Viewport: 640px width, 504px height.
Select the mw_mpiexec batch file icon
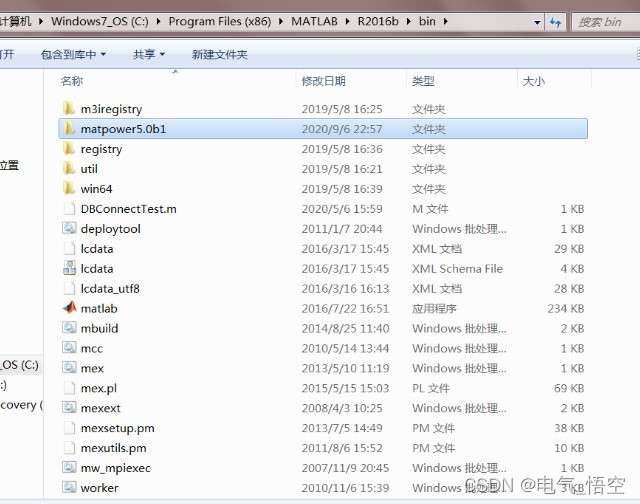69,467
